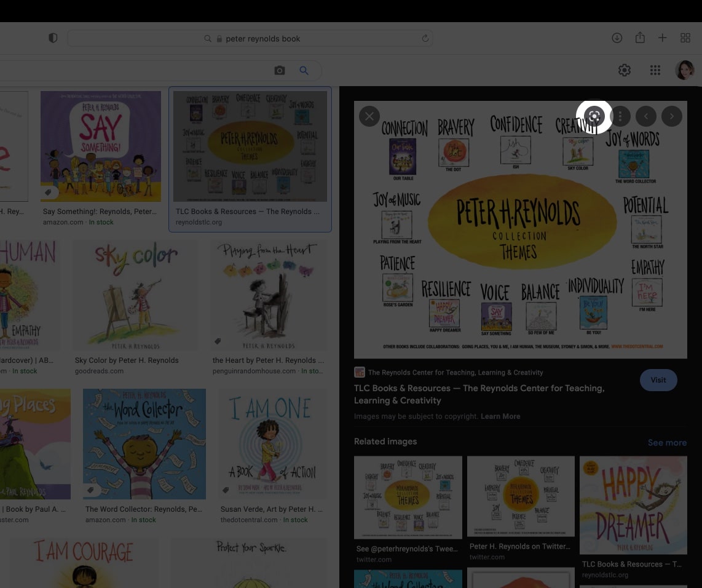
Task: Show the Safari tab overview
Action: point(685,38)
